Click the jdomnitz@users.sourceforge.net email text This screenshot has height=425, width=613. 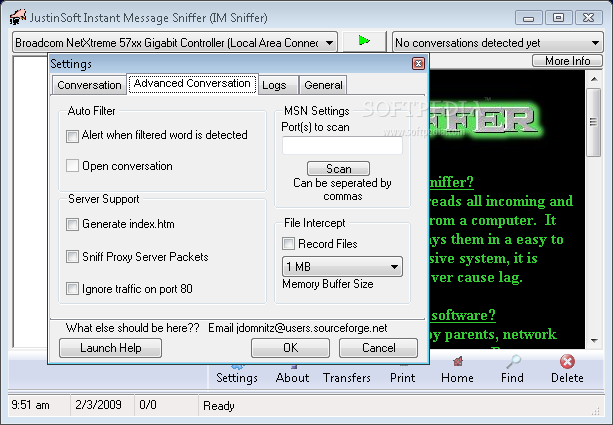point(312,328)
